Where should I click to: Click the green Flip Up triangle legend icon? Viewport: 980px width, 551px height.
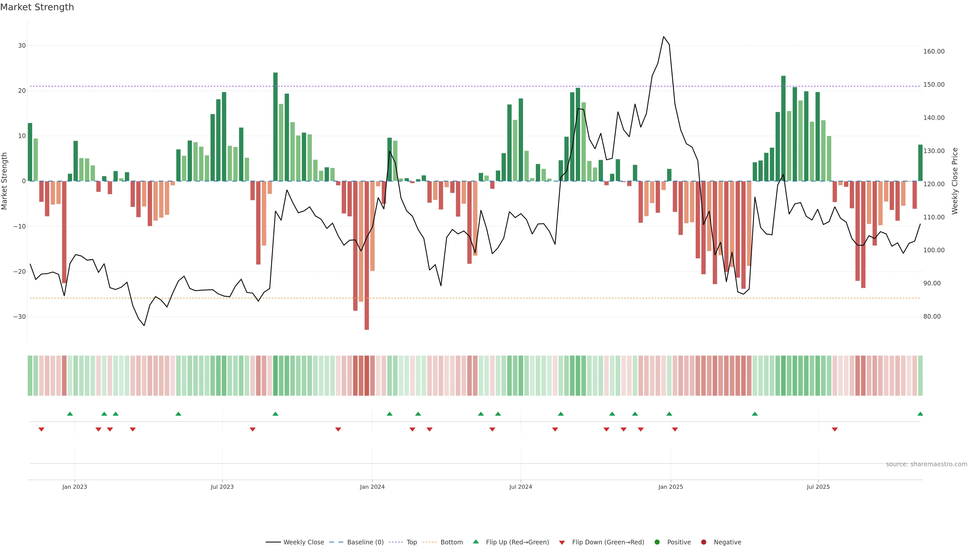(475, 542)
